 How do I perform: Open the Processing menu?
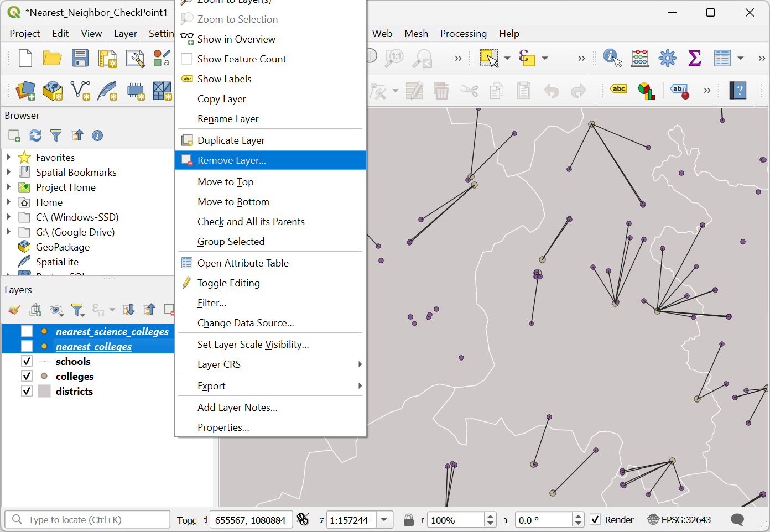tap(464, 34)
